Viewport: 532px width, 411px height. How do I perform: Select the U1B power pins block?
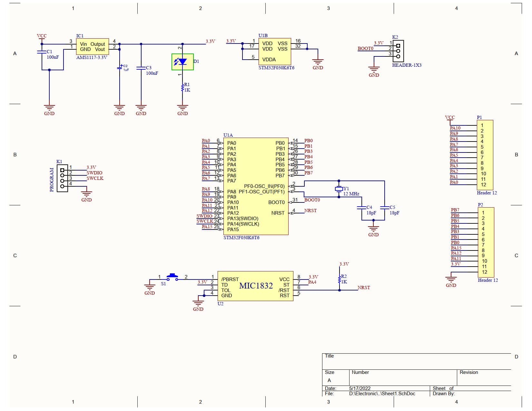[275, 52]
